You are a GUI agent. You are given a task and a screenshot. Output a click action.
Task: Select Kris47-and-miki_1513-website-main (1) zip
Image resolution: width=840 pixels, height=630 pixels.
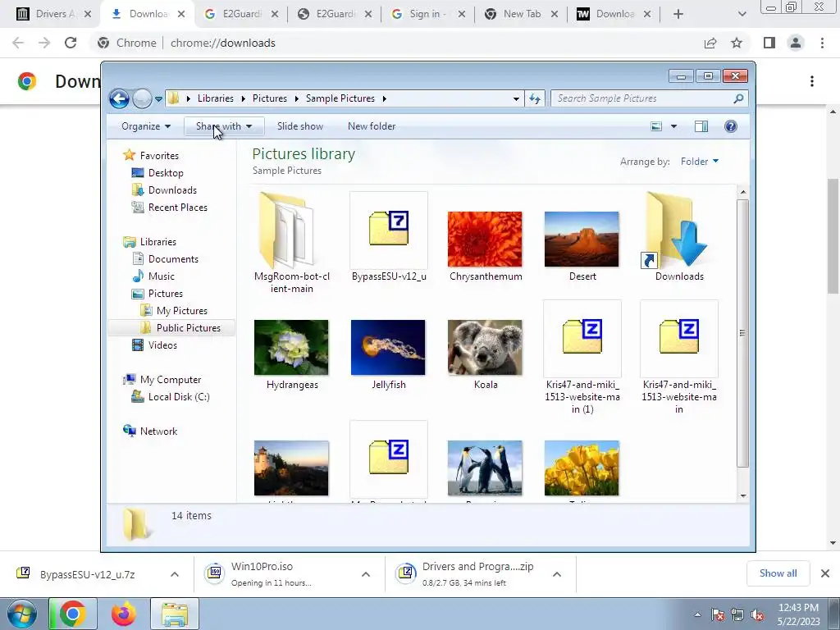(x=582, y=358)
